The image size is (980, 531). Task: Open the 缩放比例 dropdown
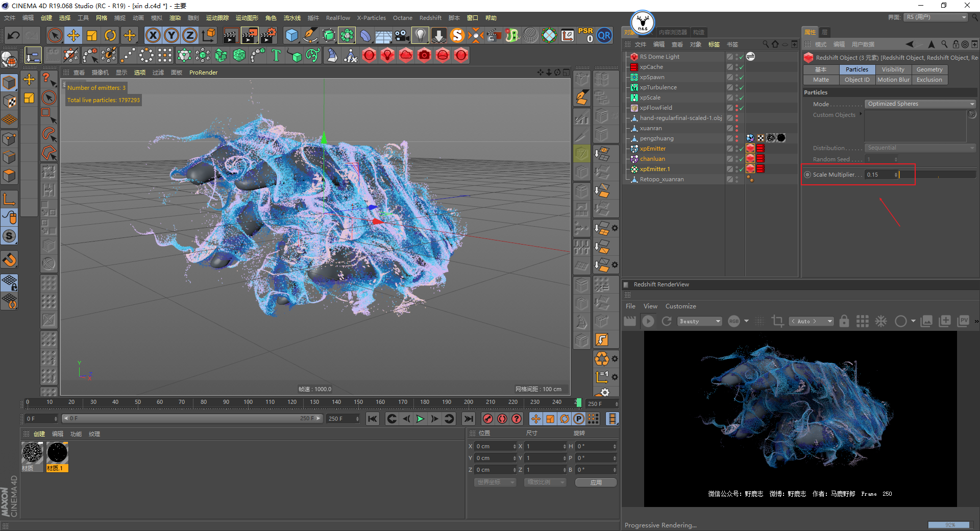(545, 482)
